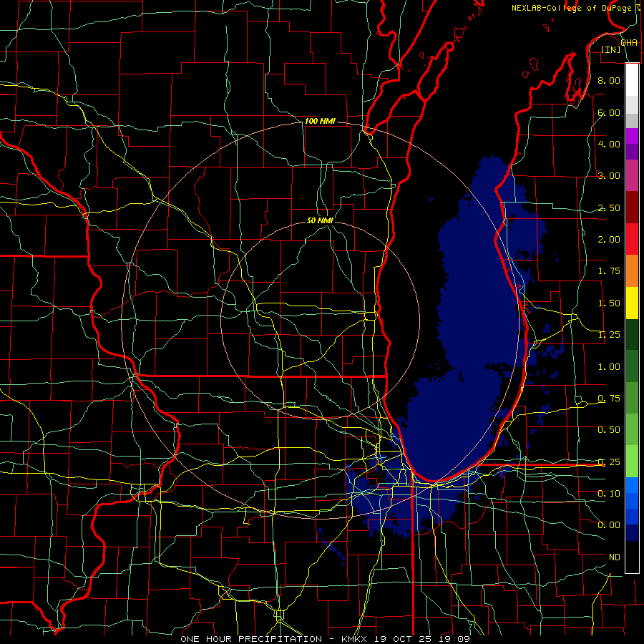Click the 0.50 legend value
The height and width of the screenshot is (644, 644).
click(x=609, y=430)
